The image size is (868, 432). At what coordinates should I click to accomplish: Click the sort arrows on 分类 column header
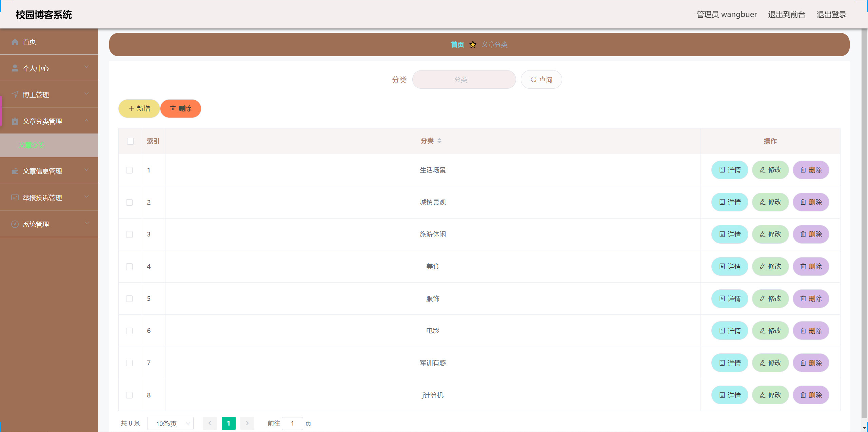(440, 141)
